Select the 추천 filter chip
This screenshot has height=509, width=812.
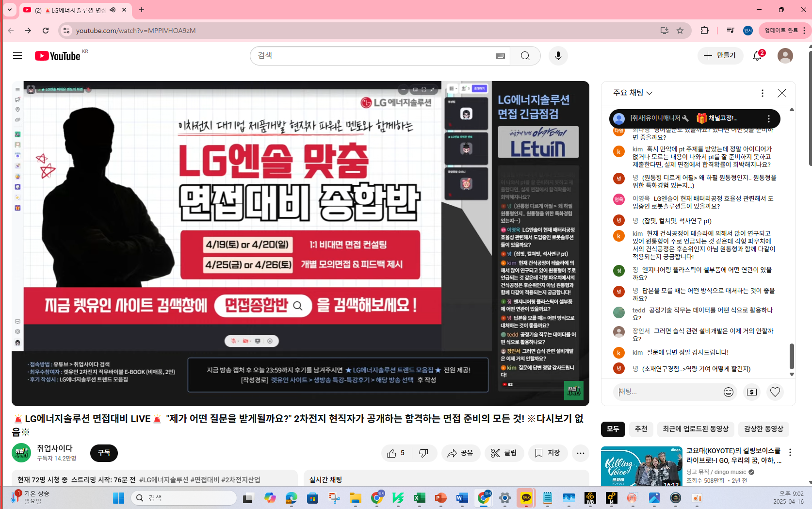point(641,429)
